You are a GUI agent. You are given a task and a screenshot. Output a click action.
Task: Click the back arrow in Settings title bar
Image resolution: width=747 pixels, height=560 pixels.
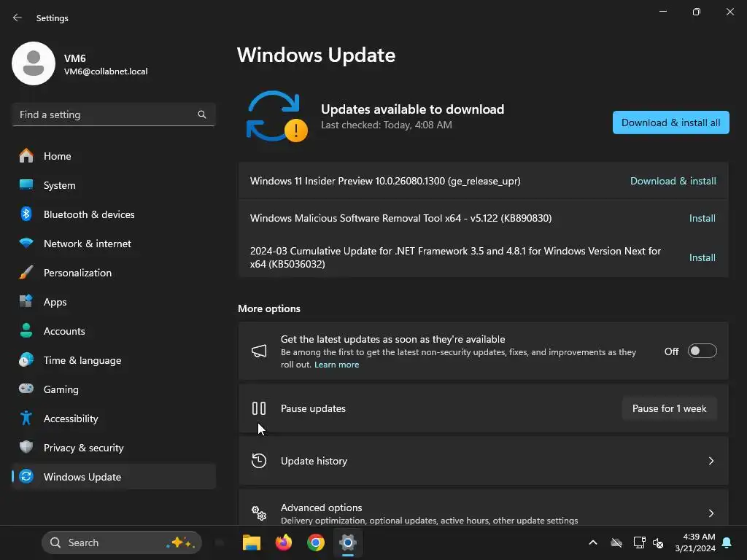18,17
